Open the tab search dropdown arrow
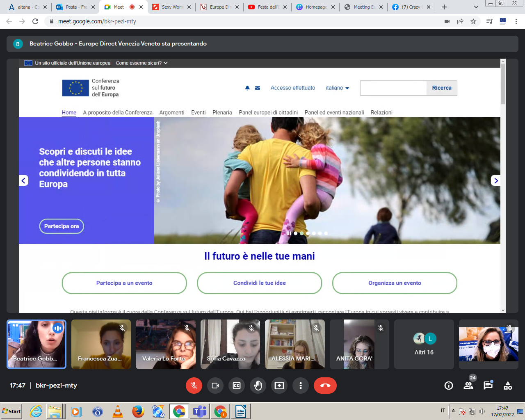Screen dimensions: 525x420 pos(476,7)
